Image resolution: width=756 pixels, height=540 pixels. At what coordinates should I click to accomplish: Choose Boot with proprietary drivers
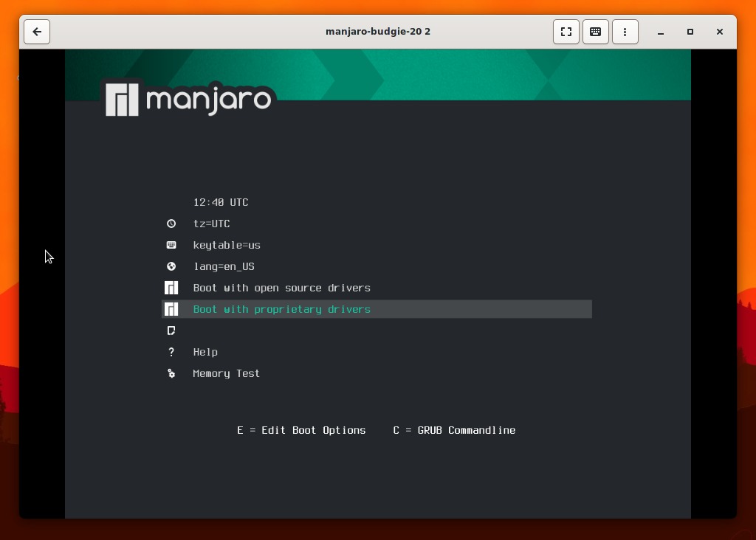(281, 309)
